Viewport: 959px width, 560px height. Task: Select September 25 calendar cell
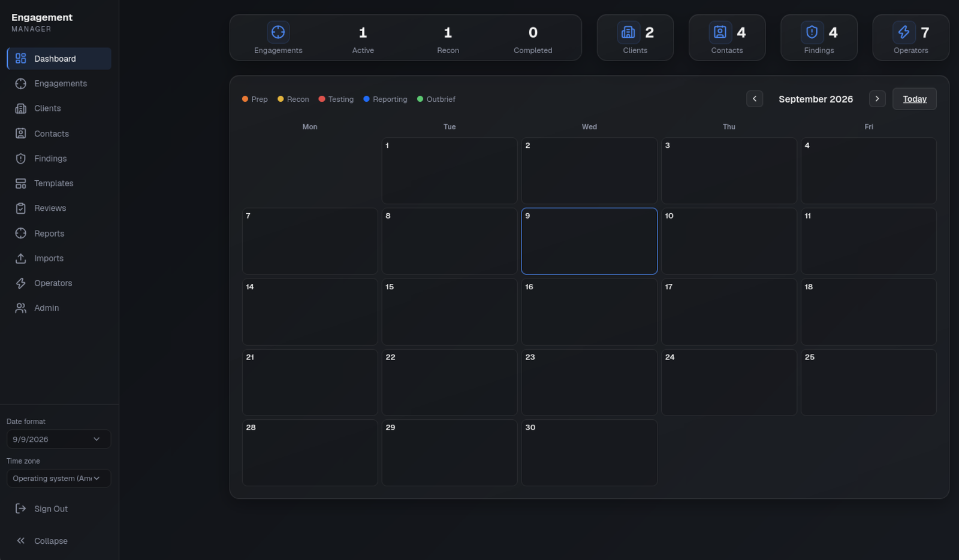pyautogui.click(x=868, y=382)
